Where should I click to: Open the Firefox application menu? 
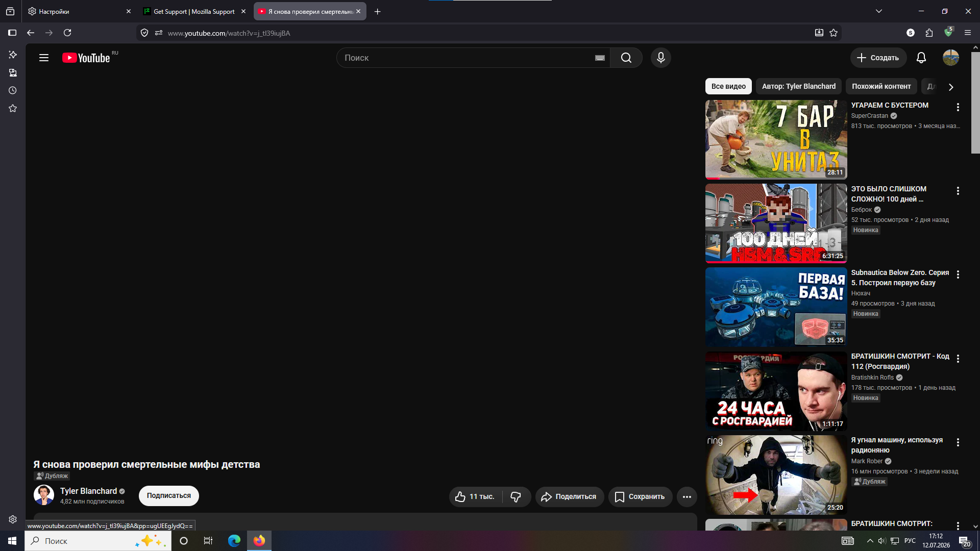[968, 33]
